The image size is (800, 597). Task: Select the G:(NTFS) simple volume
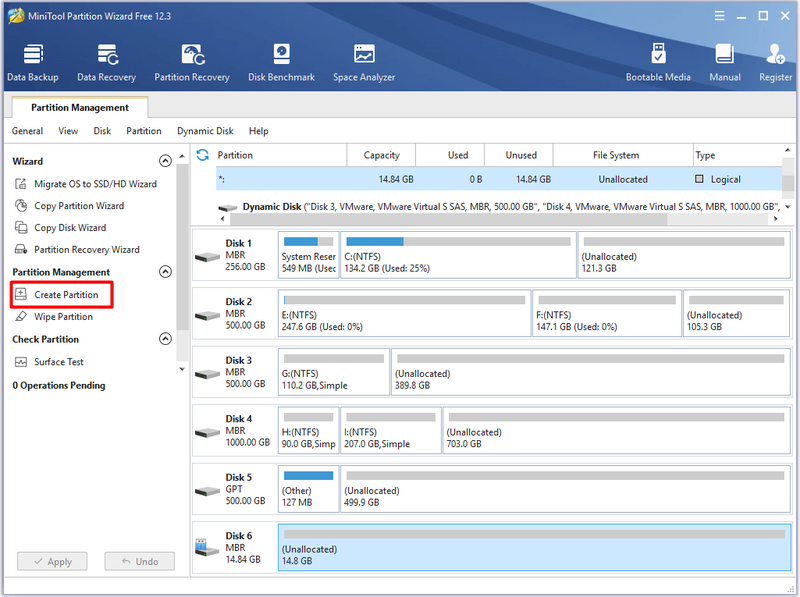(334, 372)
